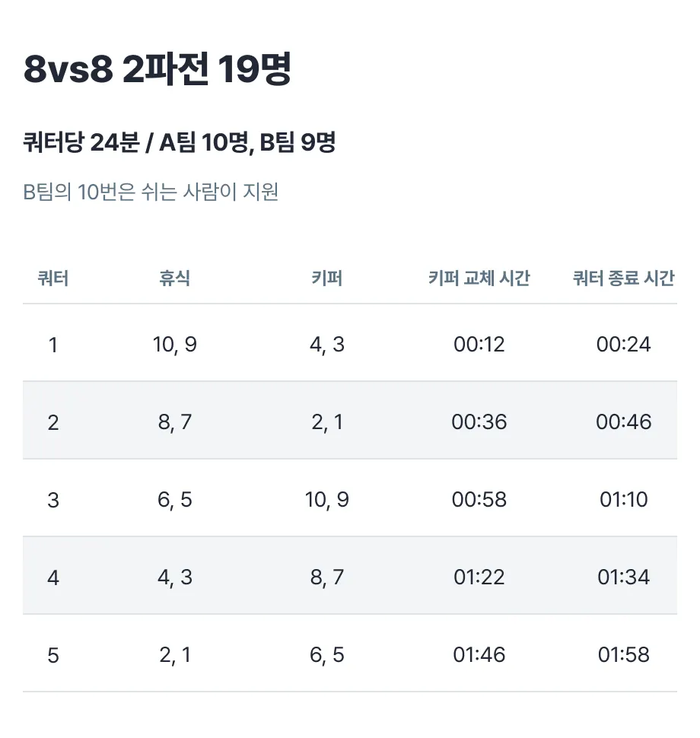Screen dimensions: 700x738
Task: Select the 키퍼 교체 시간 column header
Action: [x=479, y=278]
